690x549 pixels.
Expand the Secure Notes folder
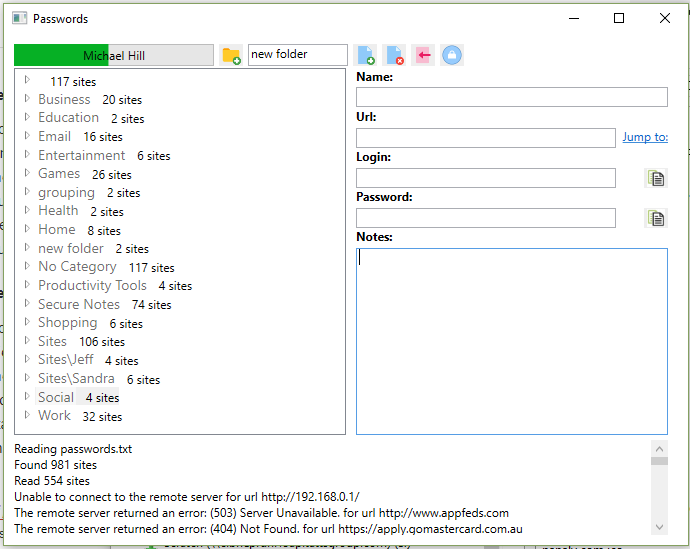point(27,303)
